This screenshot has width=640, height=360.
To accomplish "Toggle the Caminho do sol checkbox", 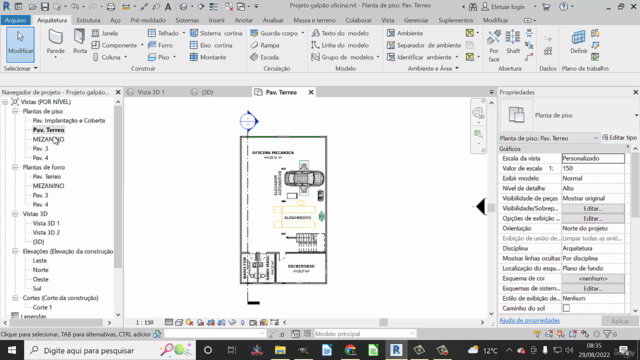I will [566, 308].
